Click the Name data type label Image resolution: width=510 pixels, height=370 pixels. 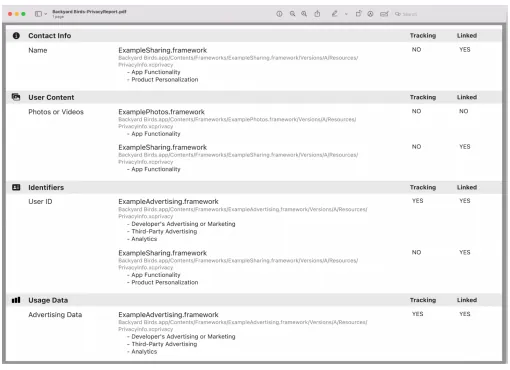tap(38, 50)
